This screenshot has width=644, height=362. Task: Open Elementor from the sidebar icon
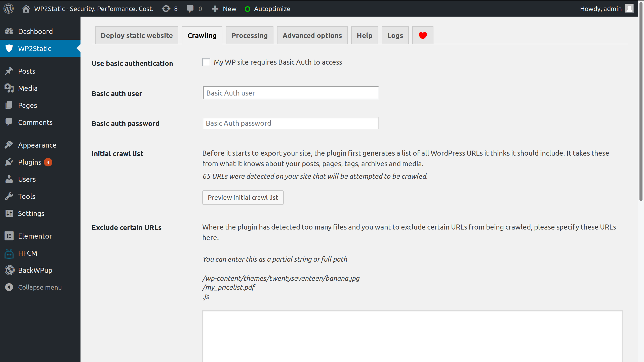coord(9,236)
